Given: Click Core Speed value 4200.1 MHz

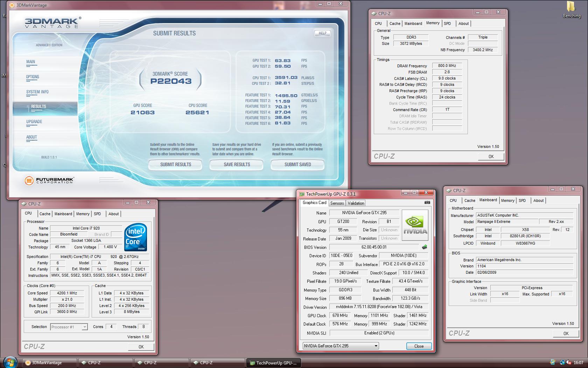Looking at the screenshot, I should click(67, 293).
